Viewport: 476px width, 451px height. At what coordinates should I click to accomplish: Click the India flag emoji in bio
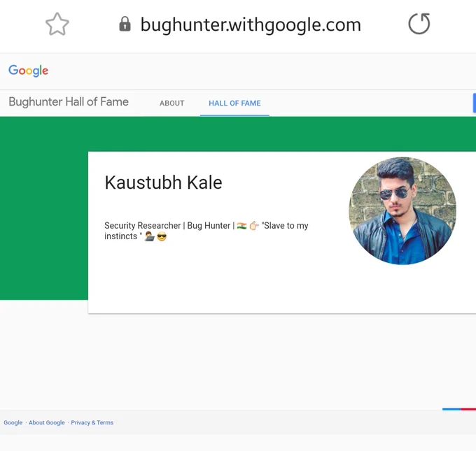tap(241, 226)
